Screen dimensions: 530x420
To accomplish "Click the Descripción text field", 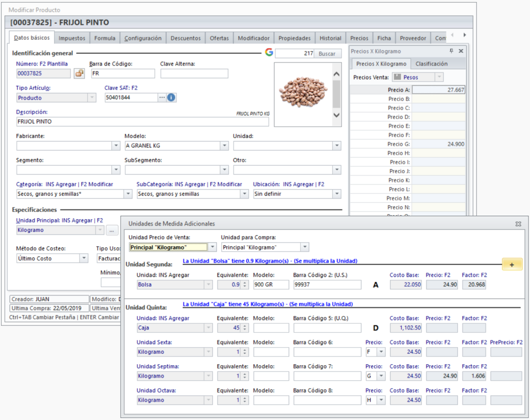I will coord(142,122).
